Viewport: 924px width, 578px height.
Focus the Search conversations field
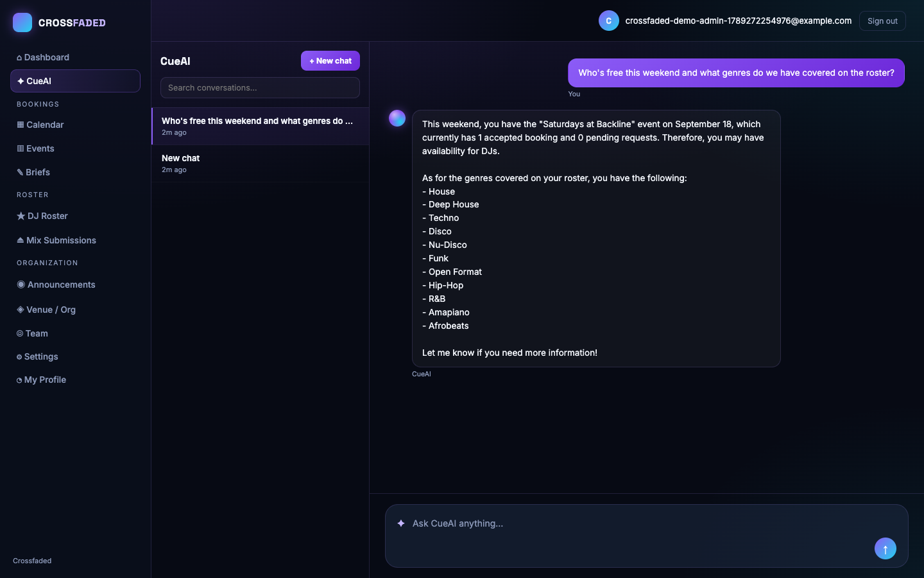260,88
